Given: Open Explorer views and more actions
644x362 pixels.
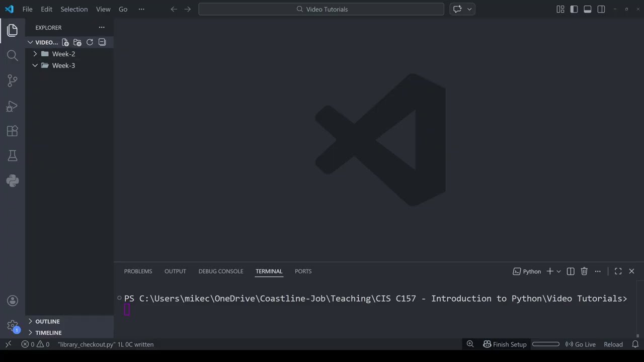Looking at the screenshot, I should (x=102, y=28).
